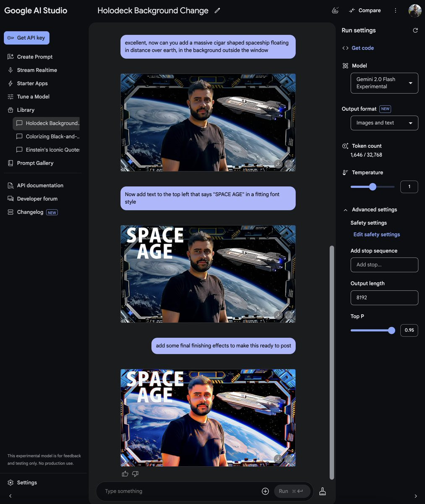Open the first generated spaceship image

coord(208,122)
